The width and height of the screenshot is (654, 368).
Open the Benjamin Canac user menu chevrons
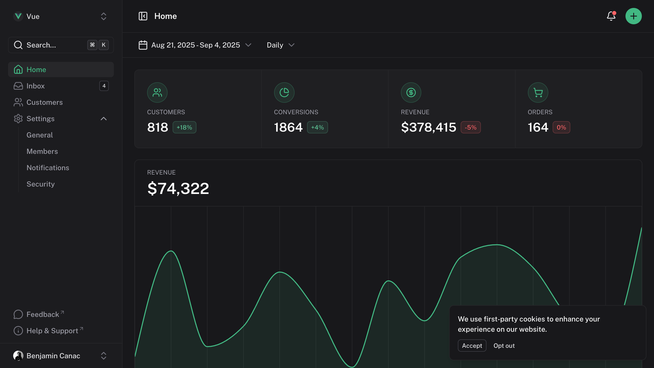point(103,355)
